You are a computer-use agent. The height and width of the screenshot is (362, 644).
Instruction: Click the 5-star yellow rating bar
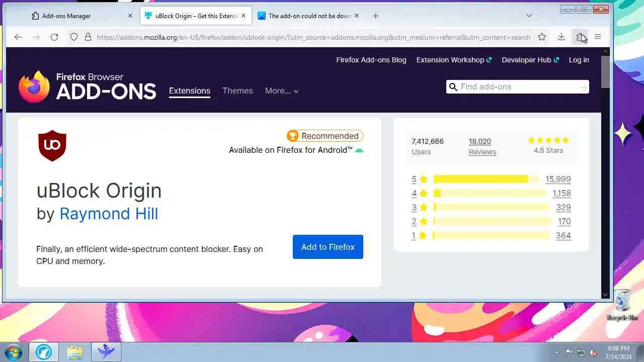click(486, 179)
